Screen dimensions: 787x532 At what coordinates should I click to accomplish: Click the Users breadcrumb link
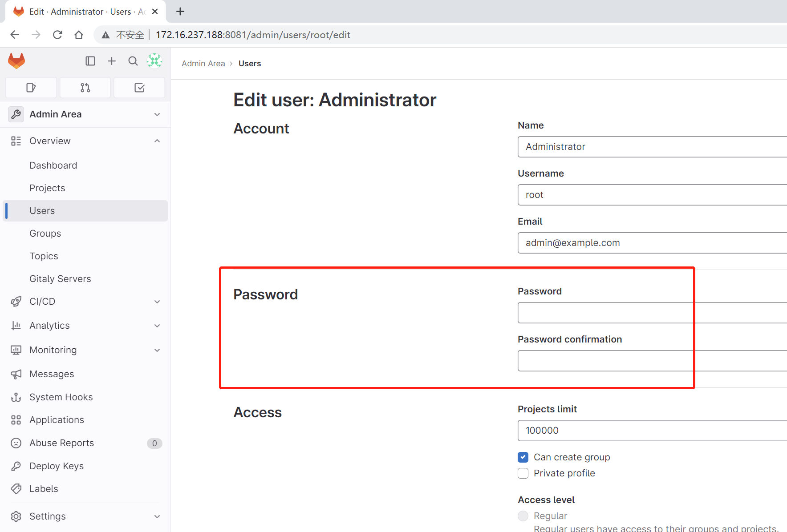coord(250,64)
